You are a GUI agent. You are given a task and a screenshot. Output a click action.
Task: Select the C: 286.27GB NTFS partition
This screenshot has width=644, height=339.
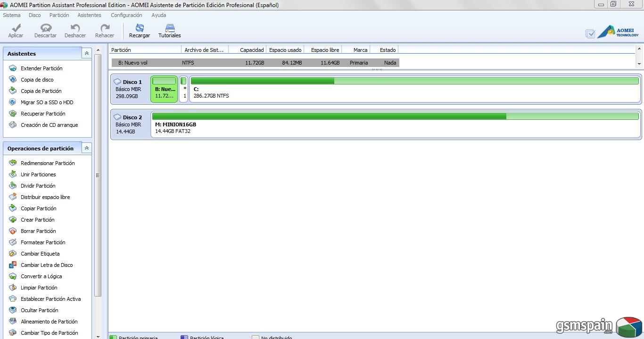[415, 89]
